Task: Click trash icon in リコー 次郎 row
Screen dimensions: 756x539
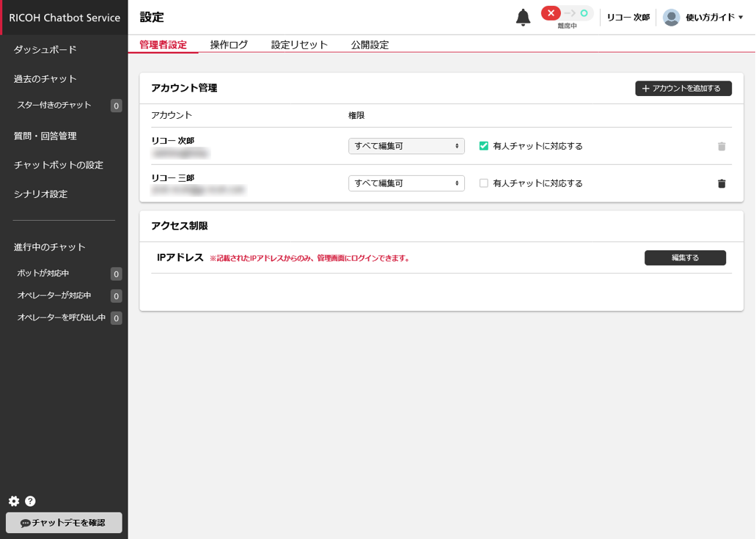Action: point(722,146)
